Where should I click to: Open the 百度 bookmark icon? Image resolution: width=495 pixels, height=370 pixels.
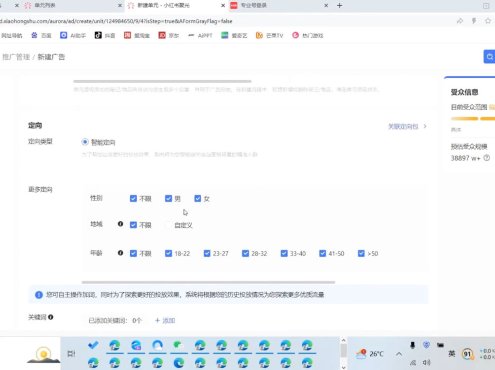(34, 35)
